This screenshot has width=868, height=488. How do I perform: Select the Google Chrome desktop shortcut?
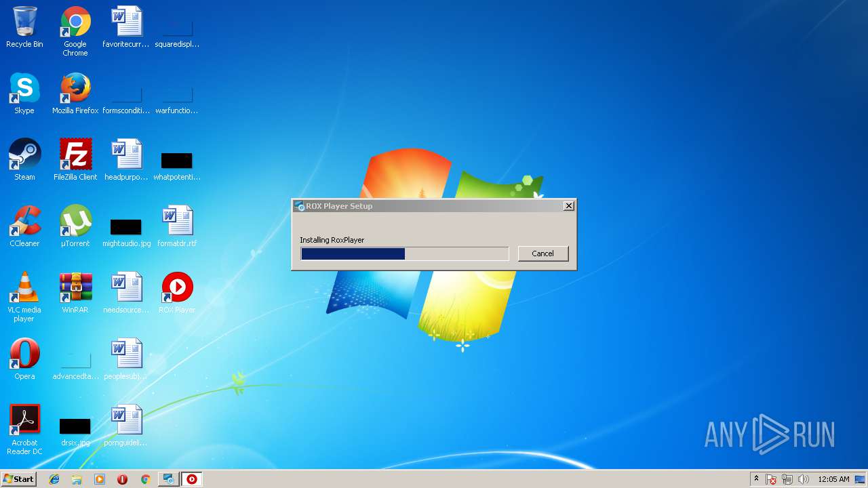(75, 31)
